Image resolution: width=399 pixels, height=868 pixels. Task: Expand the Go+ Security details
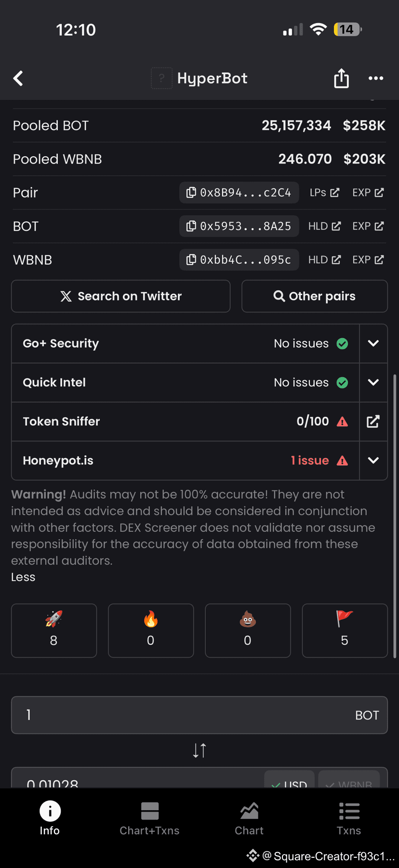[x=373, y=343]
